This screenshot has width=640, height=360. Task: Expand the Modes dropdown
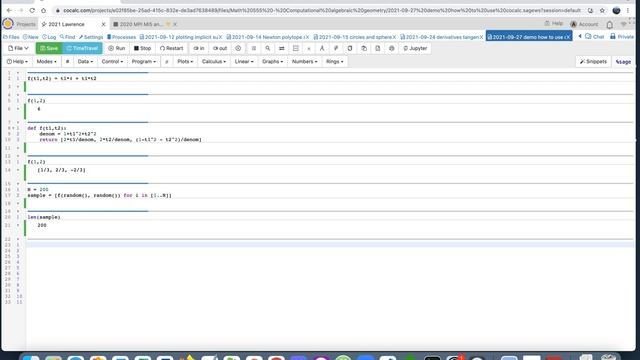point(47,62)
